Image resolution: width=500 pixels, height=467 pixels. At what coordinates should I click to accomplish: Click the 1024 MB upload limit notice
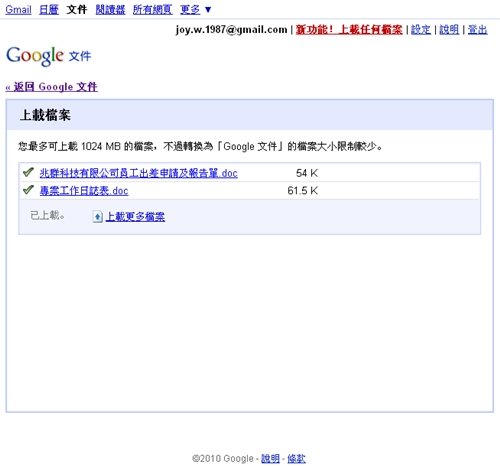[x=200, y=146]
